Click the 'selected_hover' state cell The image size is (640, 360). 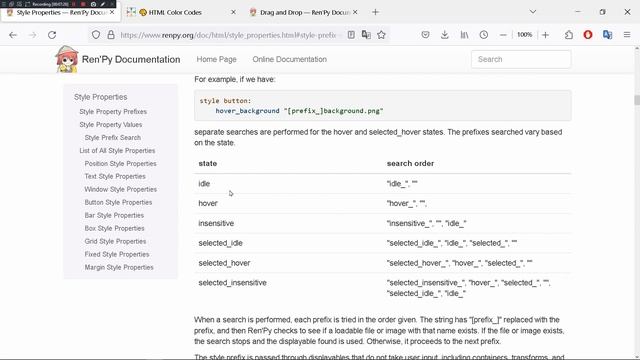[224, 263]
